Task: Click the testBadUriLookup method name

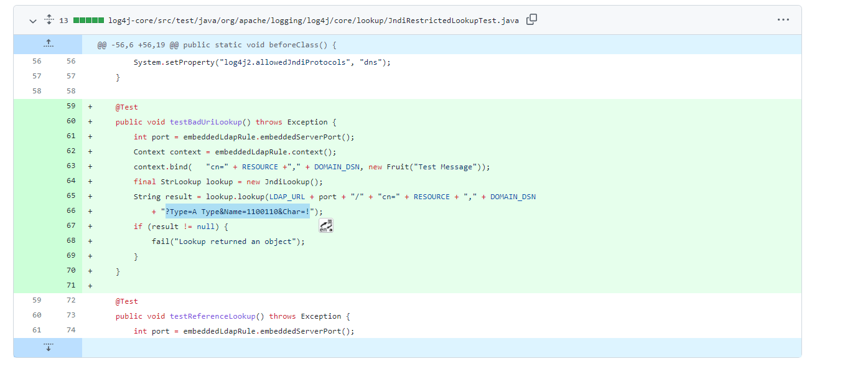Action: click(x=206, y=122)
